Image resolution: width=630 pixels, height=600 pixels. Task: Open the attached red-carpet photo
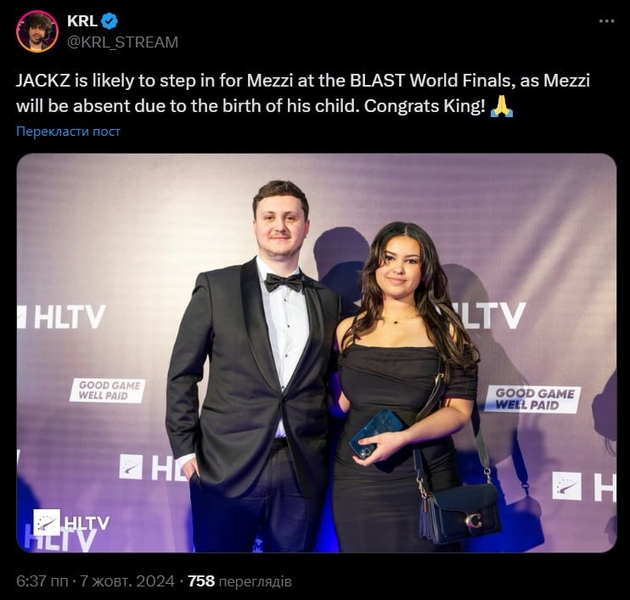316,352
